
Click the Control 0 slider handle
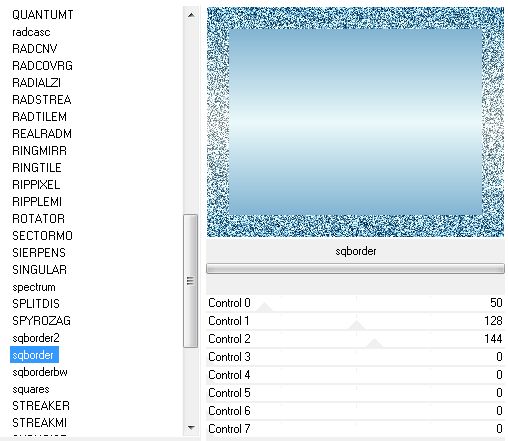[x=265, y=307]
